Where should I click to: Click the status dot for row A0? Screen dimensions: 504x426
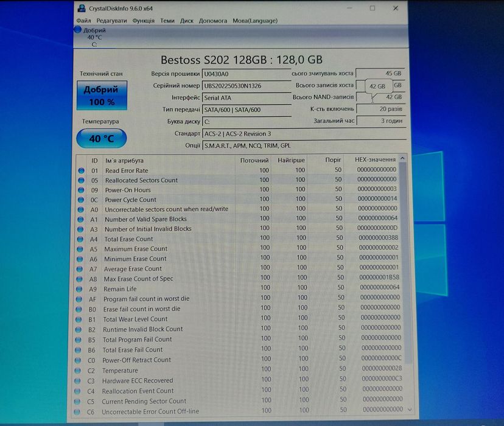81,209
